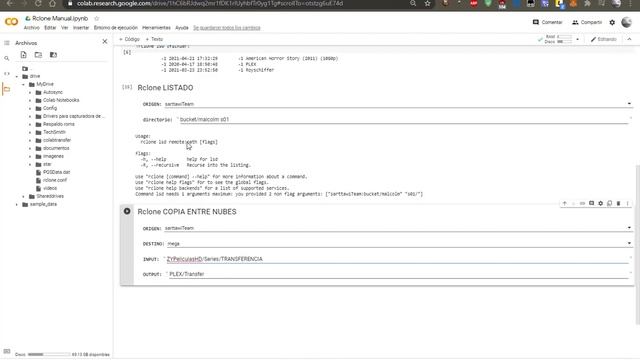Mirror cell in a tab
This screenshot has width=640, height=360.
pos(609,203)
